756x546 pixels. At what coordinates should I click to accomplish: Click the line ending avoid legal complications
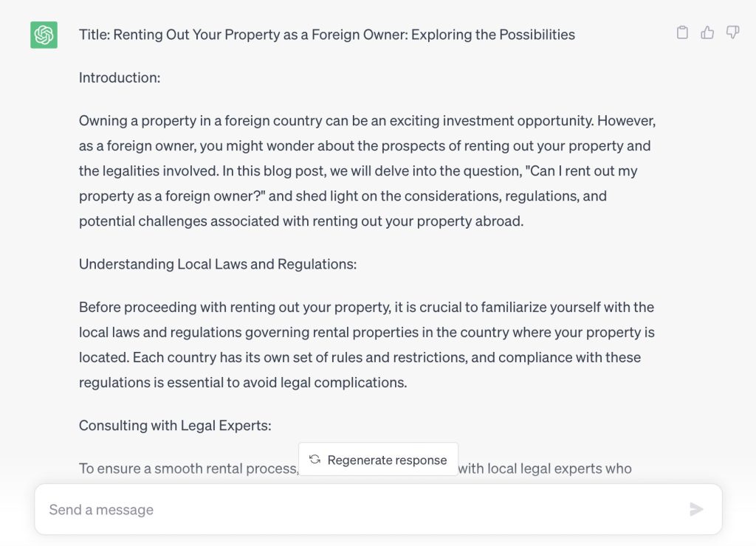[243, 383]
